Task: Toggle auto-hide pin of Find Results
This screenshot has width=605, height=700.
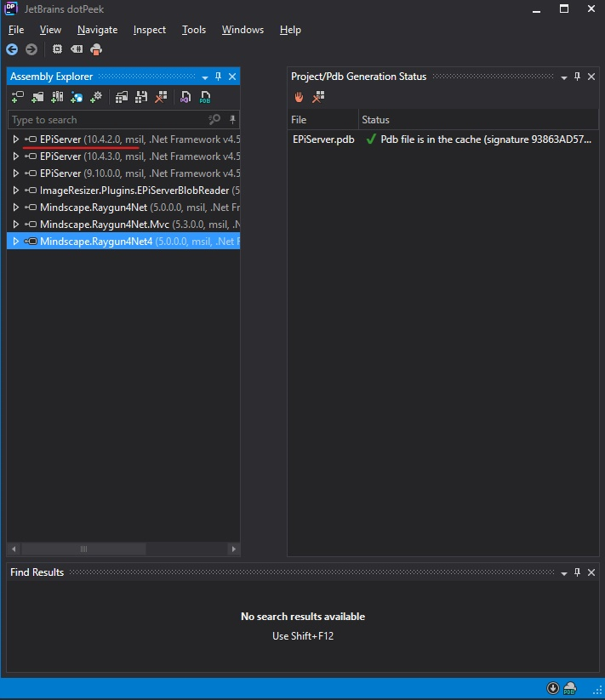Action: click(577, 572)
